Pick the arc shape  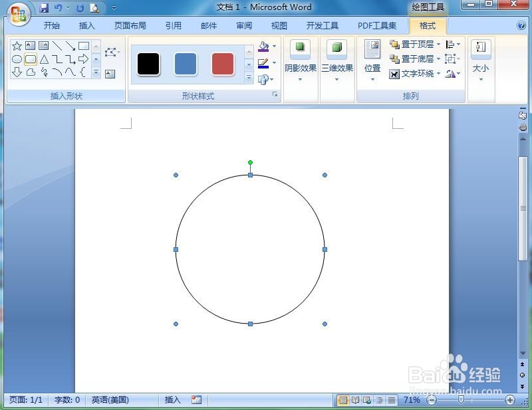57,72
